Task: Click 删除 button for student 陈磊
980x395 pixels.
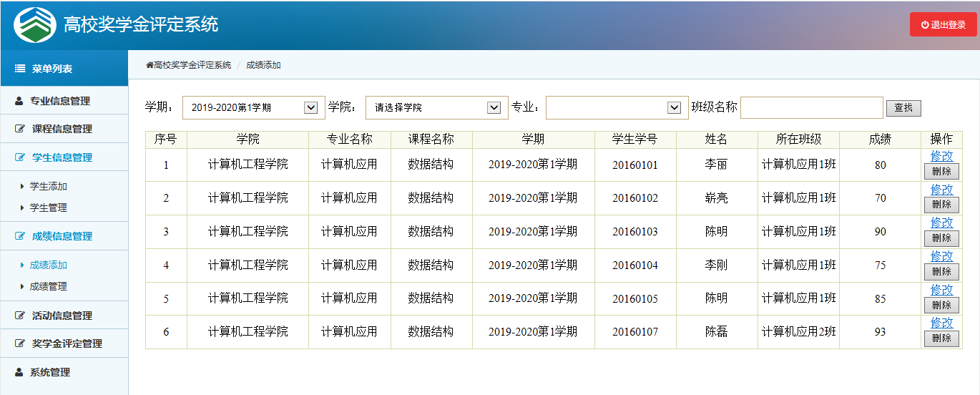Action: coord(941,338)
